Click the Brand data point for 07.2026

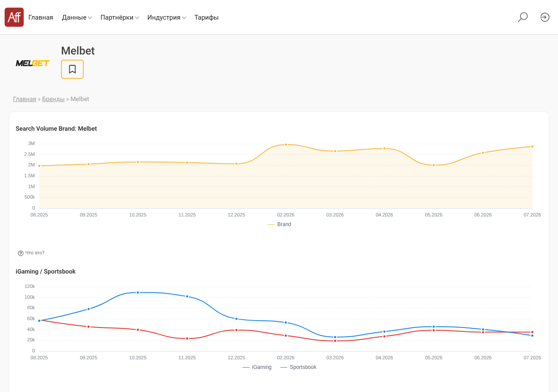tap(532, 147)
